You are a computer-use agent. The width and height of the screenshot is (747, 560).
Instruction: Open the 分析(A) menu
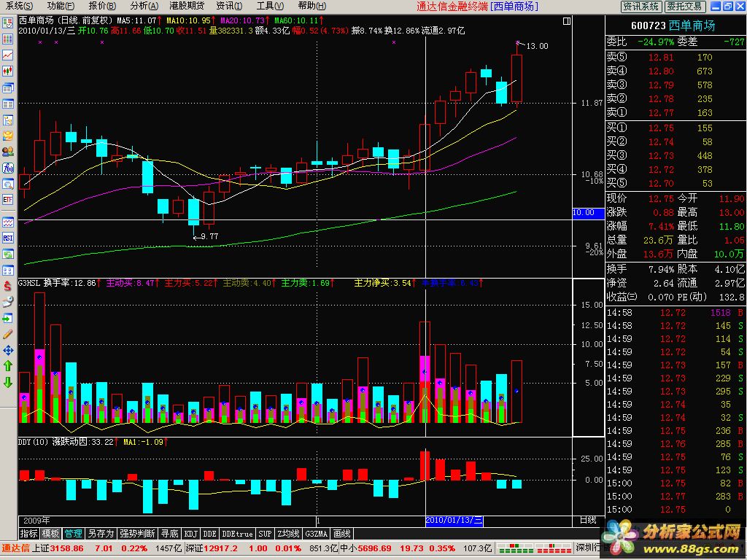pyautogui.click(x=144, y=6)
